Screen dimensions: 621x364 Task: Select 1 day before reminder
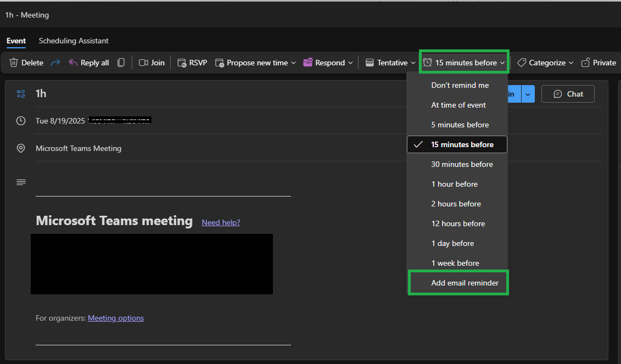tap(457, 244)
